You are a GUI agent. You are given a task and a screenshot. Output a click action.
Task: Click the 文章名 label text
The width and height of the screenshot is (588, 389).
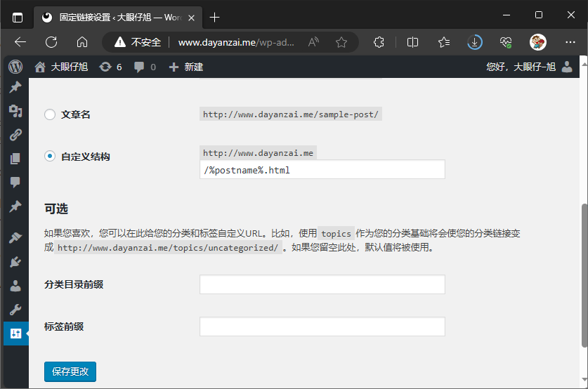(76, 114)
